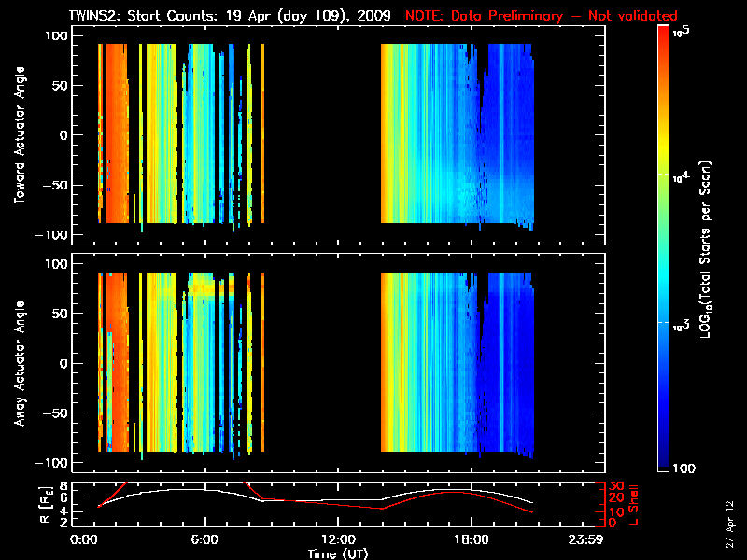Viewport: 747px width, 560px height.
Task: Click the 18:00 time axis tick label
Action: (470, 540)
